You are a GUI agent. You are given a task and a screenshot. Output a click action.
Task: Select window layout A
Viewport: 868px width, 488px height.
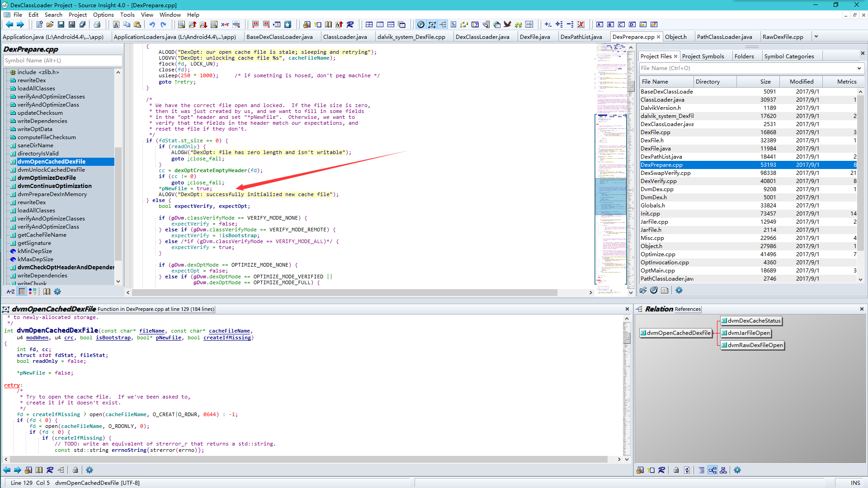pos(599,24)
